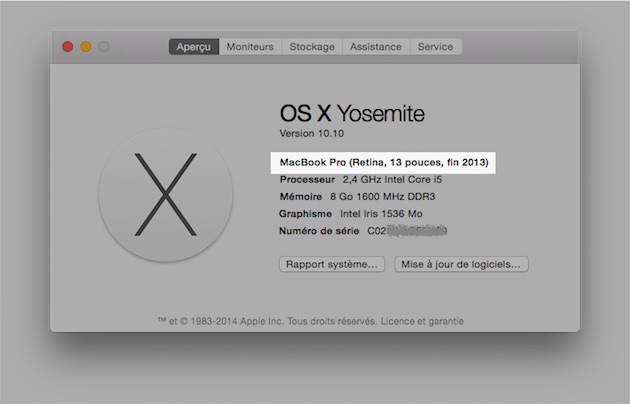Click Mise à jour de logiciels... button
This screenshot has width=630, height=404.
pyautogui.click(x=461, y=264)
